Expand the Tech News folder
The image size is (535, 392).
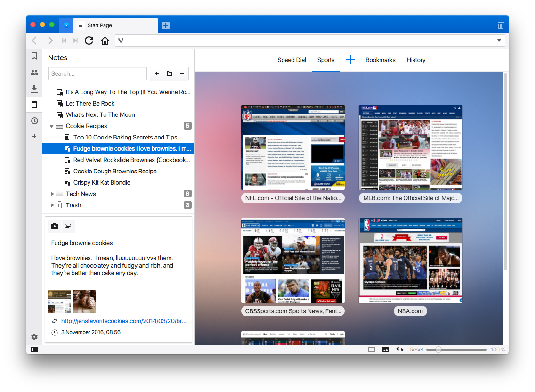[x=52, y=194]
